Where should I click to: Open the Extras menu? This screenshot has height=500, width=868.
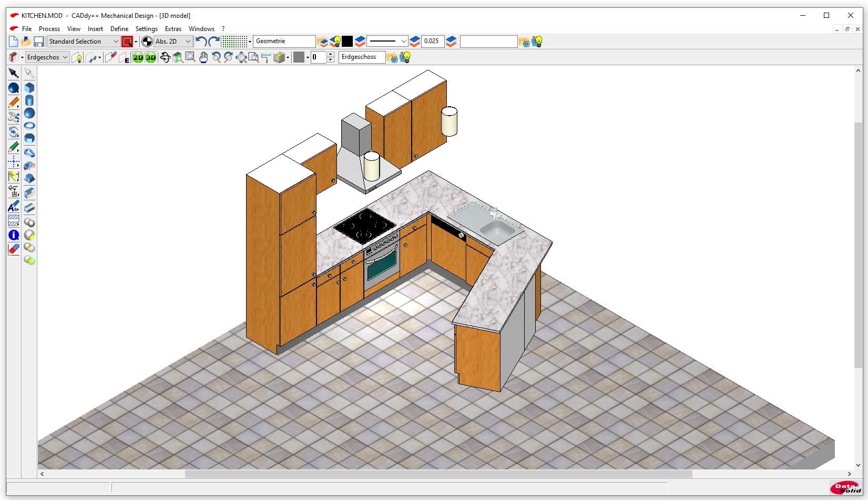click(x=173, y=29)
